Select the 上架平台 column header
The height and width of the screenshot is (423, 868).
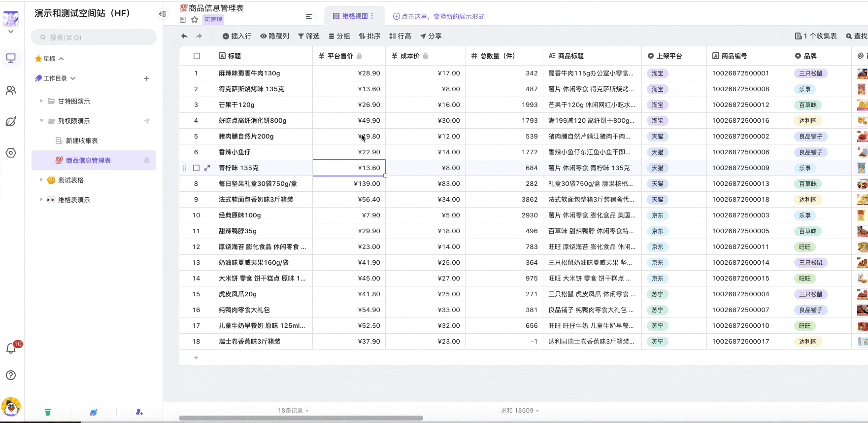click(x=674, y=56)
